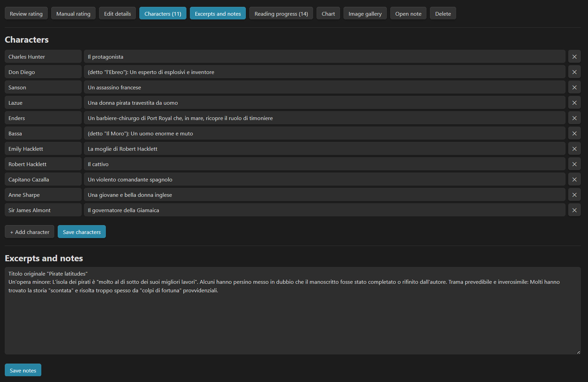Screen dimensions: 588x382
Task: Edit the "Un assassino francese" description
Action: click(325, 87)
